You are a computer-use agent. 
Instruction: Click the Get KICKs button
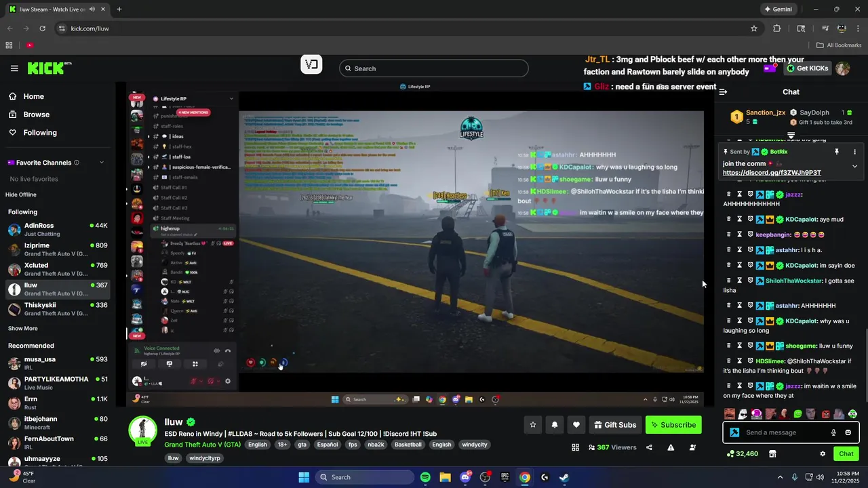pyautogui.click(x=807, y=68)
